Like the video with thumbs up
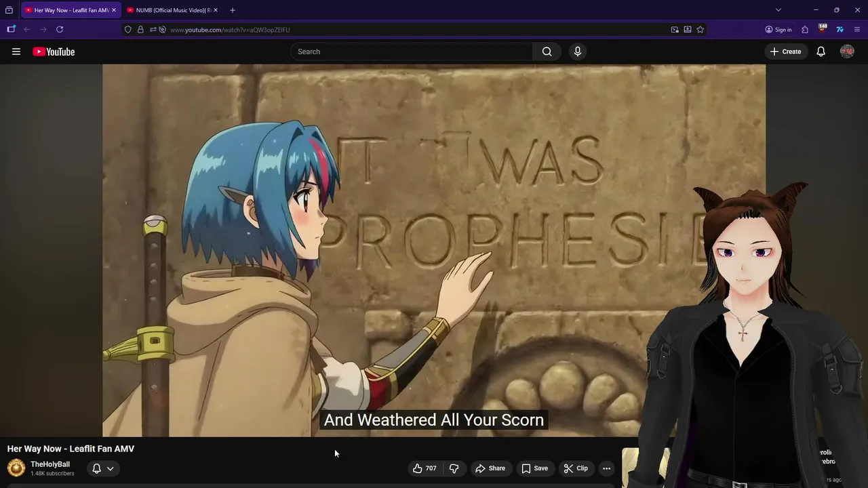The image size is (868, 488). tap(425, 468)
